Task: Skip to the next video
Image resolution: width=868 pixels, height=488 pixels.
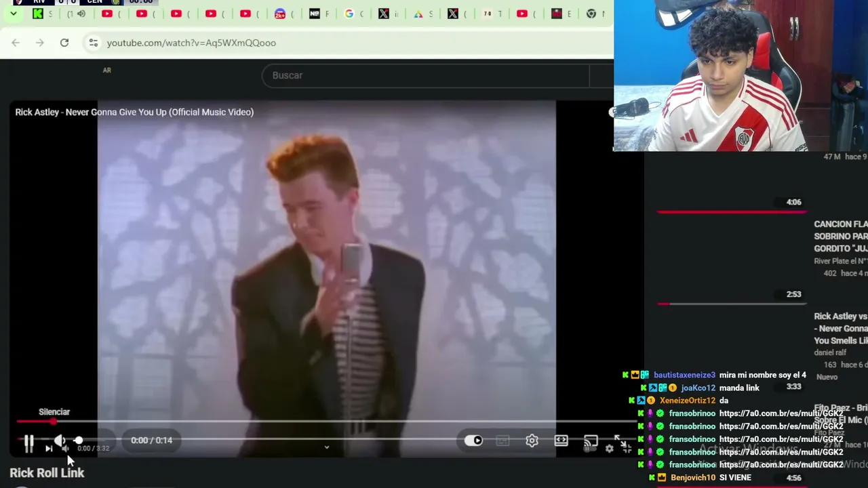Action: (49, 448)
